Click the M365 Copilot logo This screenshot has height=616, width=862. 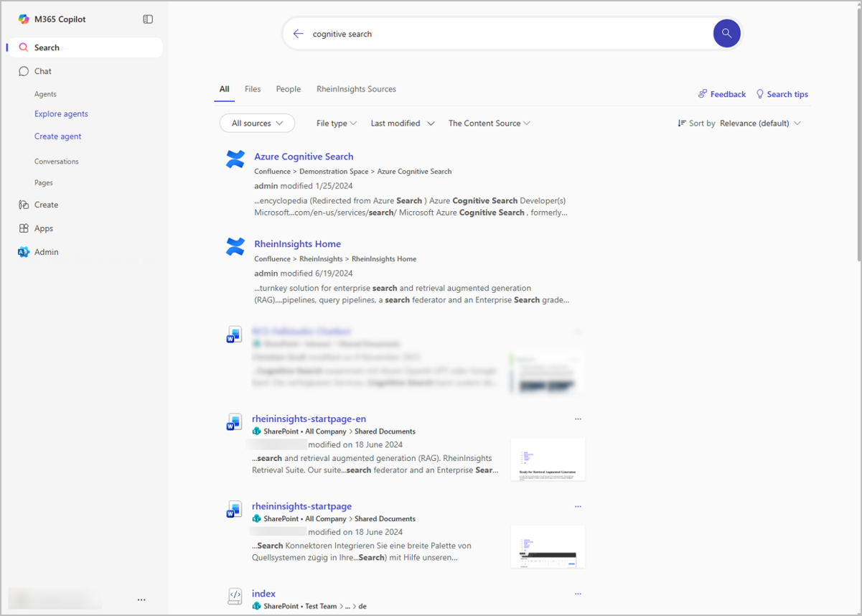point(24,19)
